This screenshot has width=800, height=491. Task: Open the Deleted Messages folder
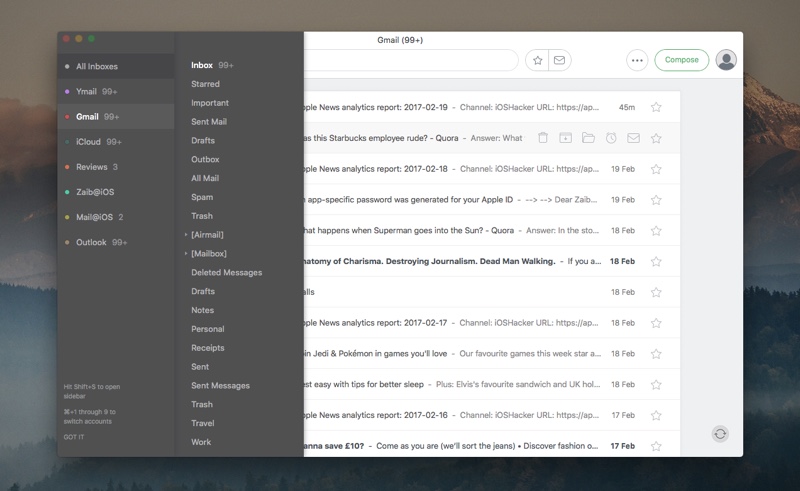point(227,273)
